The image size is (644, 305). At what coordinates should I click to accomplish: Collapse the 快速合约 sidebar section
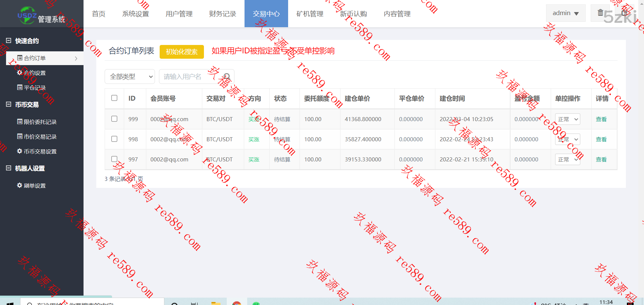pyautogui.click(x=9, y=41)
